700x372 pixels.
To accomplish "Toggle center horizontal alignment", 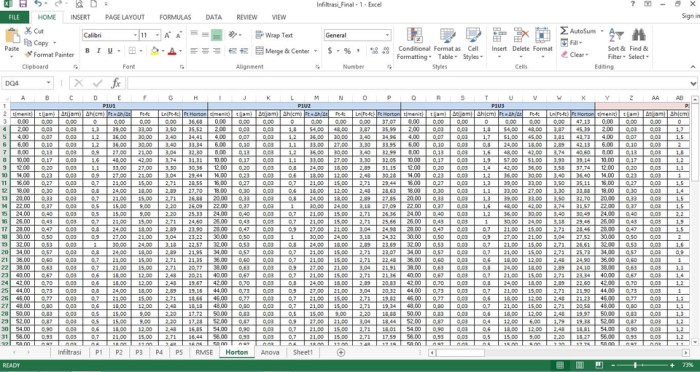I will [205, 51].
